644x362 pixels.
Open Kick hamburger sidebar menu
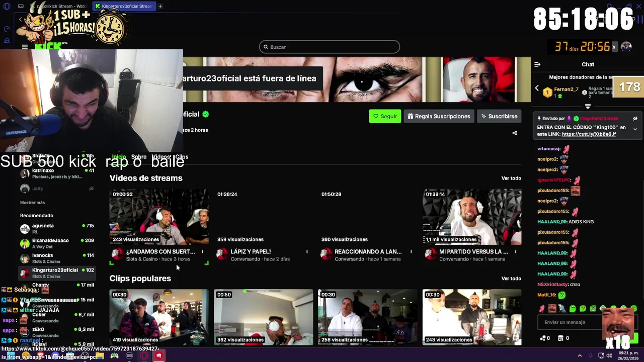(25, 47)
